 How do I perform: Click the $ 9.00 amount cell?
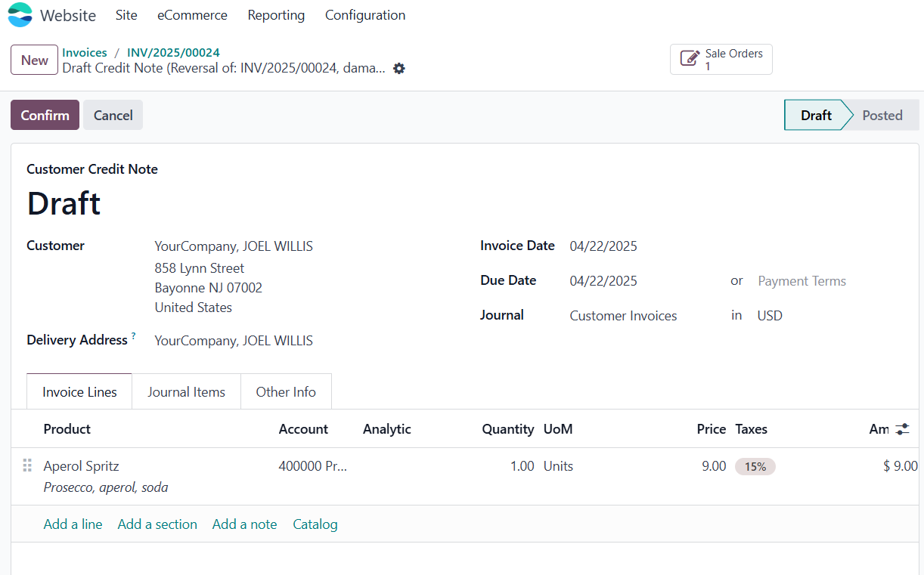click(900, 466)
